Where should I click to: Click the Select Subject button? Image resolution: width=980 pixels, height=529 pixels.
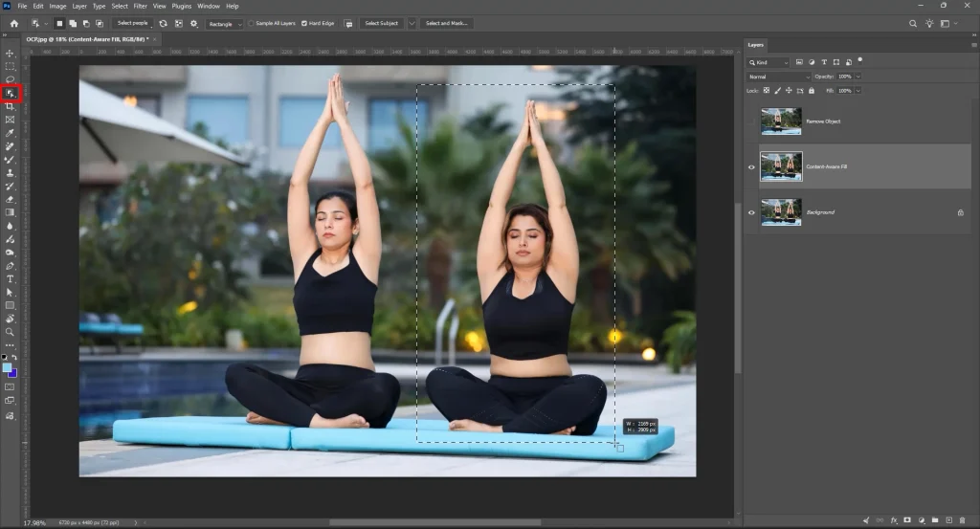(381, 23)
